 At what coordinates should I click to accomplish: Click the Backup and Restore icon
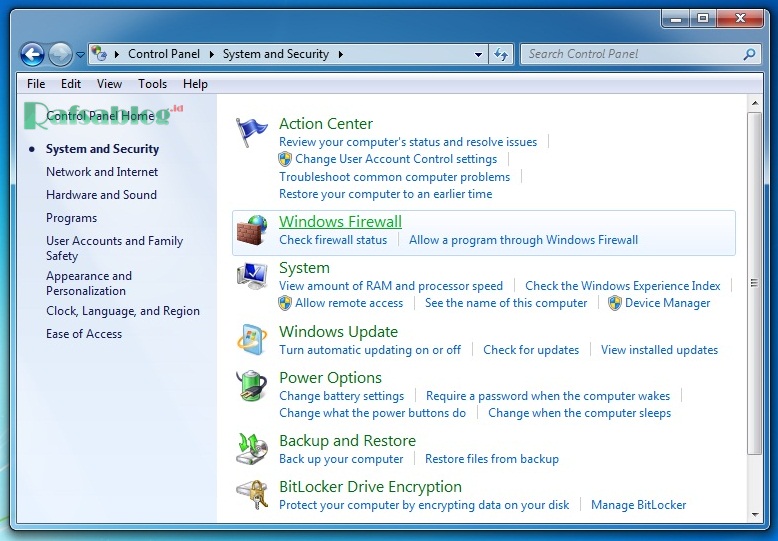[x=252, y=449]
